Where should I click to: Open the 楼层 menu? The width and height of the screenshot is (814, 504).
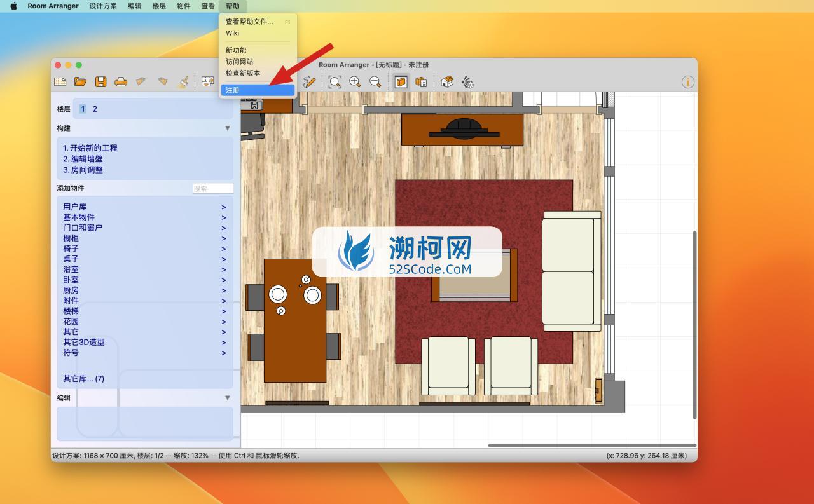(x=159, y=6)
